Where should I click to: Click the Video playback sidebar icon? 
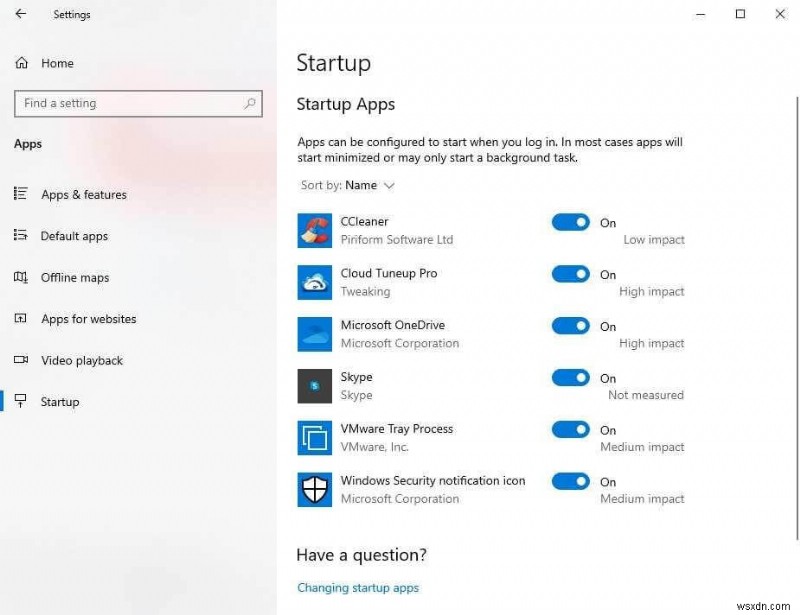coord(20,360)
